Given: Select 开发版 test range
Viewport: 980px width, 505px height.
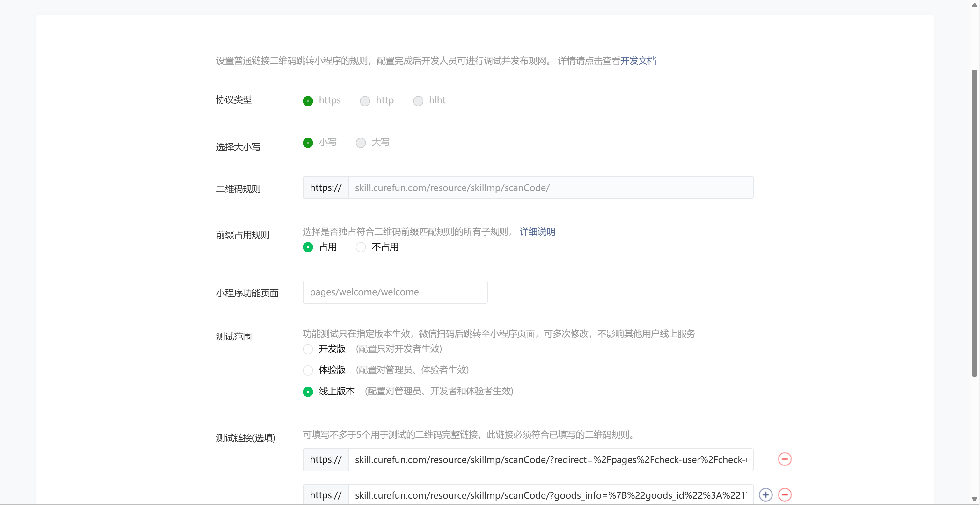Looking at the screenshot, I should point(308,349).
